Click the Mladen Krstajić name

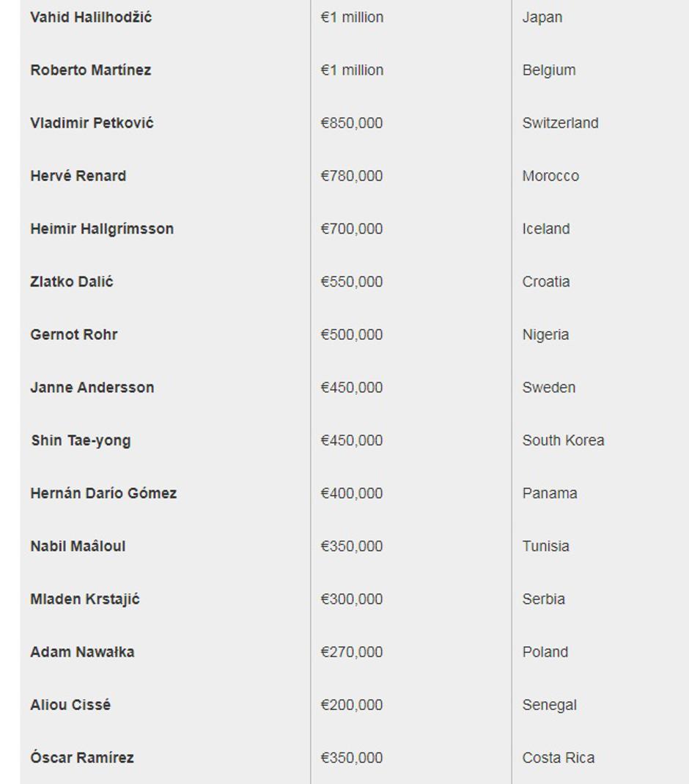pos(85,599)
